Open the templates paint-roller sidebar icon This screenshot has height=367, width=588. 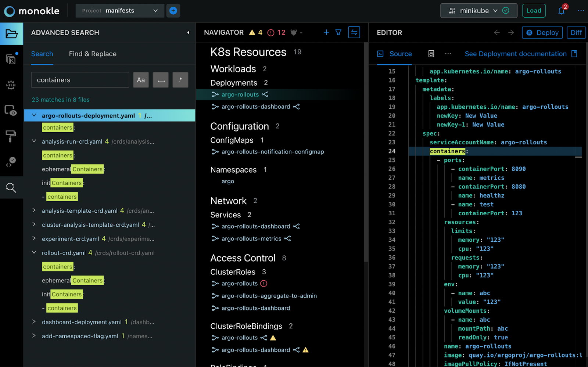pos(11,136)
